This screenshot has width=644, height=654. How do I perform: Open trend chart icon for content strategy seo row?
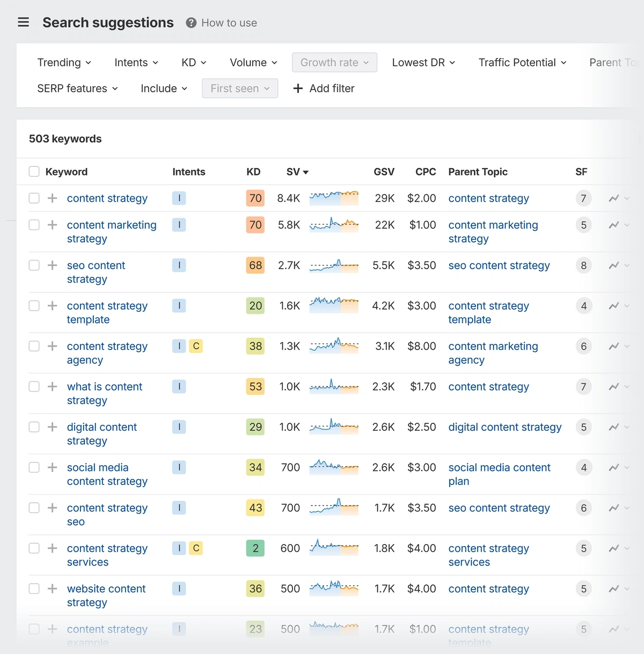(x=614, y=508)
